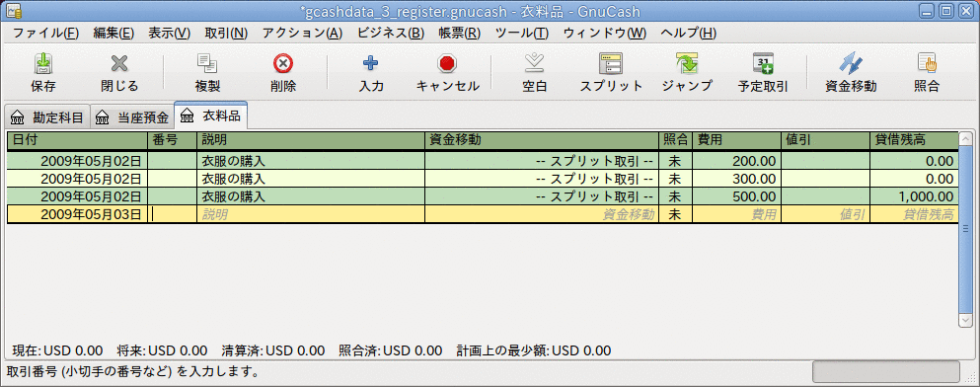
Task: Click the 説明 column header
Action: pyautogui.click(x=311, y=140)
